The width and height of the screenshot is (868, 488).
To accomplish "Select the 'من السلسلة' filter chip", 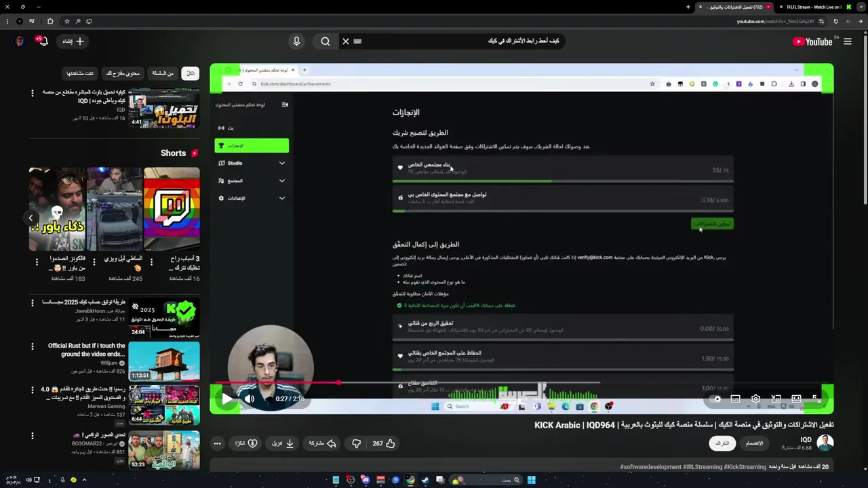I will click(x=163, y=73).
